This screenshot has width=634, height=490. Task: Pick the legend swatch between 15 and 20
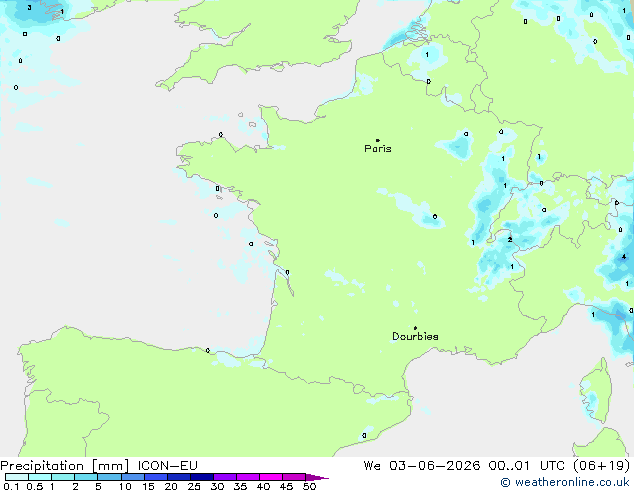pyautogui.click(x=156, y=477)
